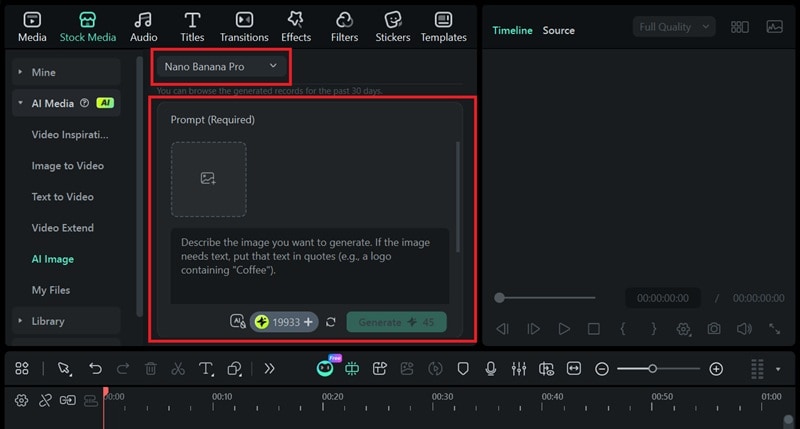Screen dimensions: 800x429
Task: Select Video Extend item
Action: coord(62,228)
